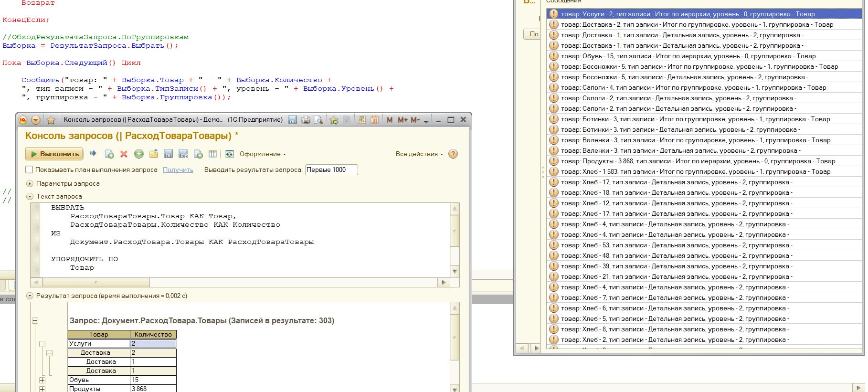This screenshot has height=392, width=868.
Task: Collapse the Текст запроса section
Action: click(30, 196)
